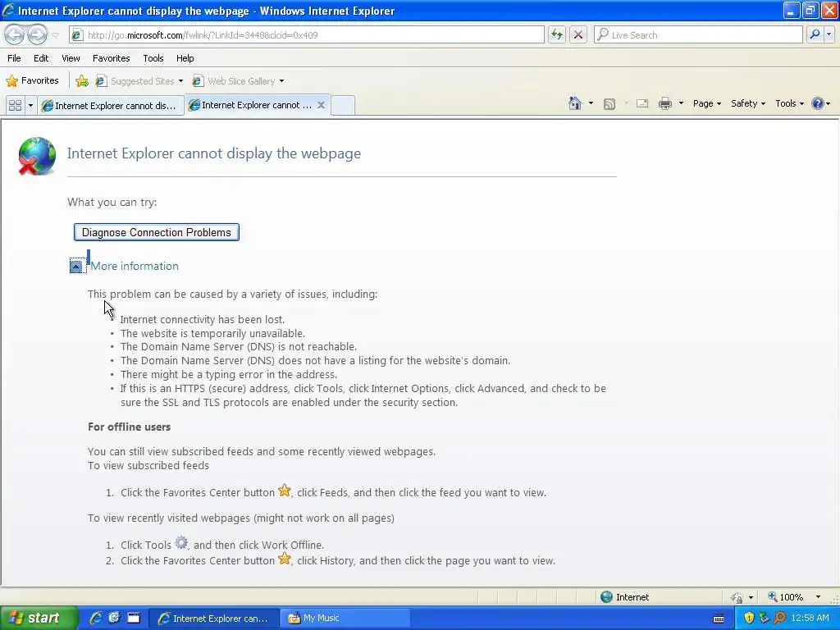
Task: Click second Quick Launch browser icon
Action: [x=114, y=618]
